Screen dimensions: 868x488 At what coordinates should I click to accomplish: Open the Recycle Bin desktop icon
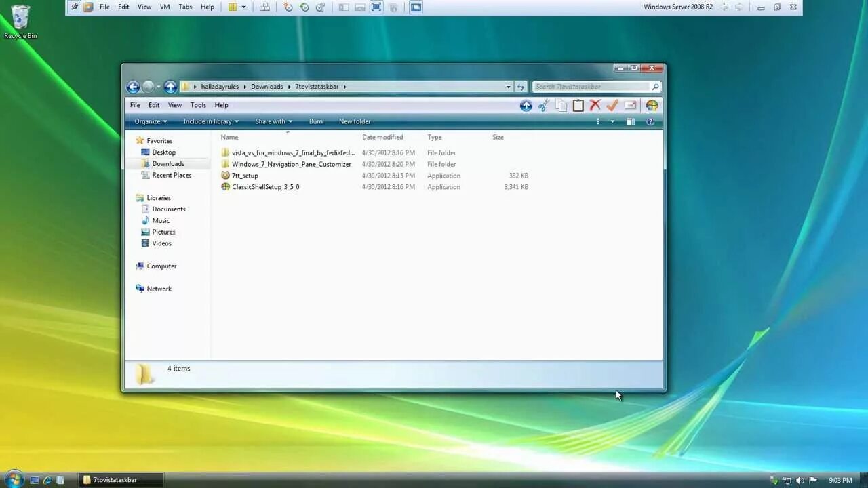(x=20, y=22)
